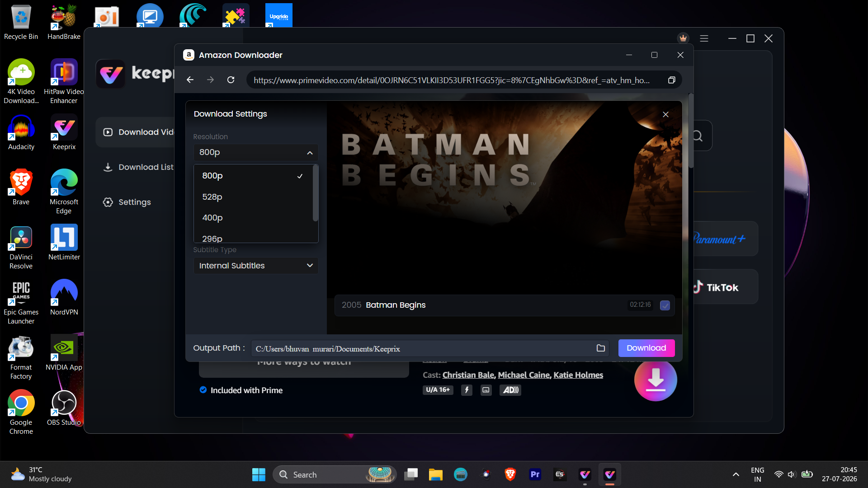Open the Keeprix desktop shortcut
868x488 pixels.
point(64,132)
